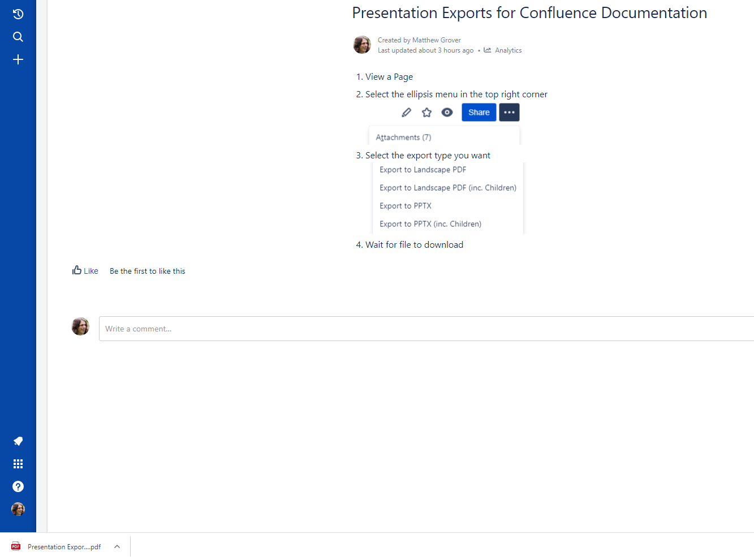Like this page
This screenshot has height=560, width=754.
(x=85, y=271)
